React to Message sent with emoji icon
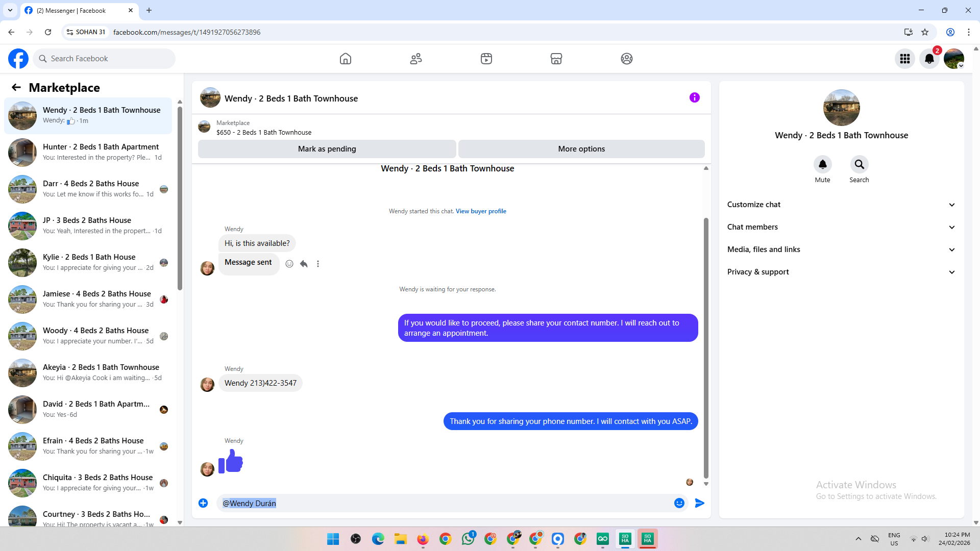980x551 pixels. point(289,264)
